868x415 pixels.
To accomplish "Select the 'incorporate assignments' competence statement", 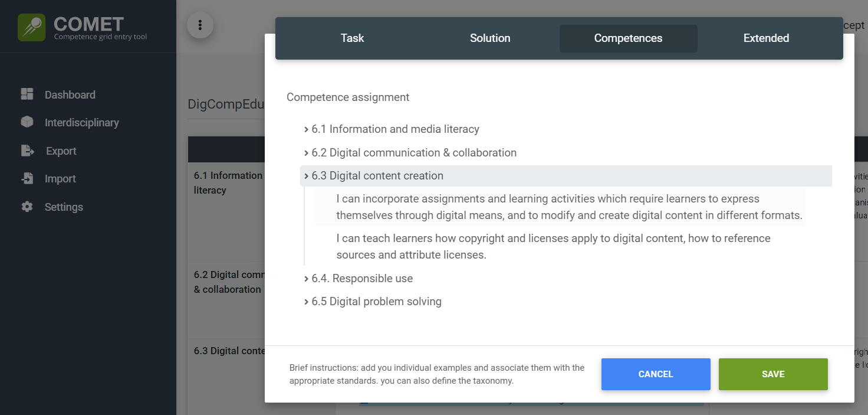I will tap(568, 207).
